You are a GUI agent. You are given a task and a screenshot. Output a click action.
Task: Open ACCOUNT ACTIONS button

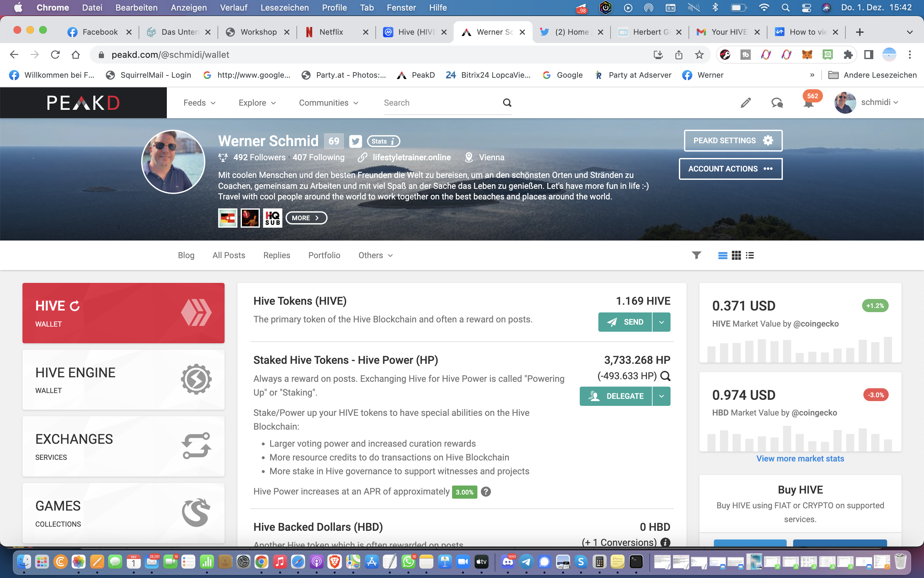coord(731,169)
